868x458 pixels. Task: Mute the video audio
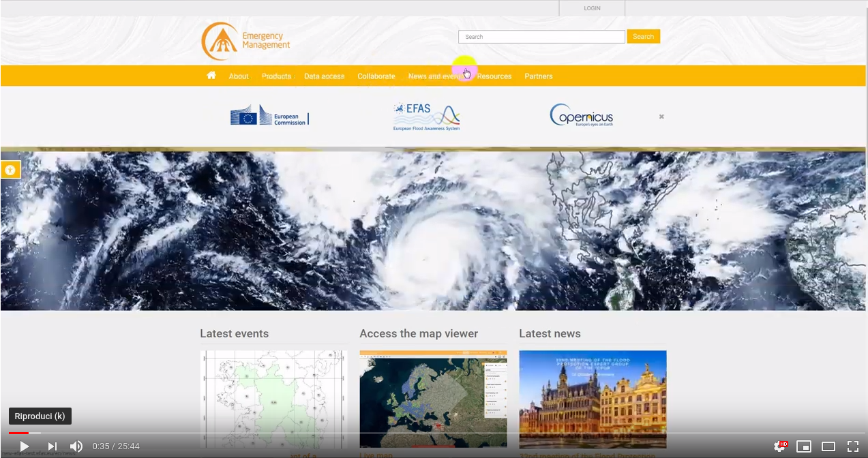pos(76,446)
